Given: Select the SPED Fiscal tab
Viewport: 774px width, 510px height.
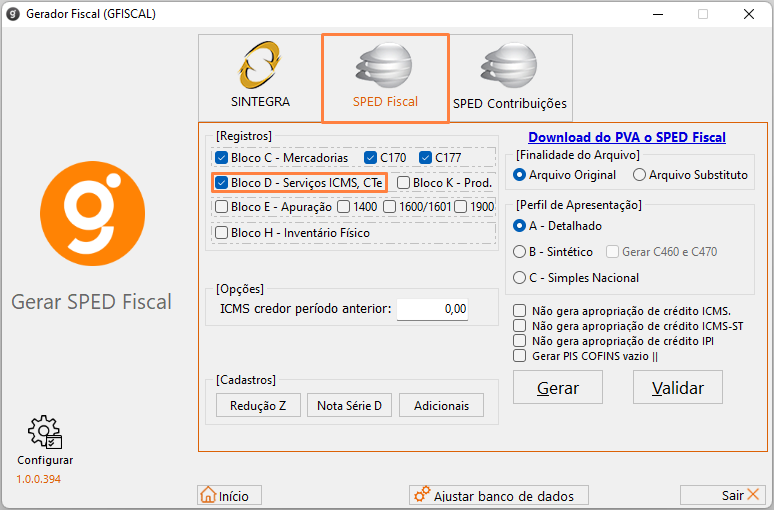Looking at the screenshot, I should [x=385, y=78].
